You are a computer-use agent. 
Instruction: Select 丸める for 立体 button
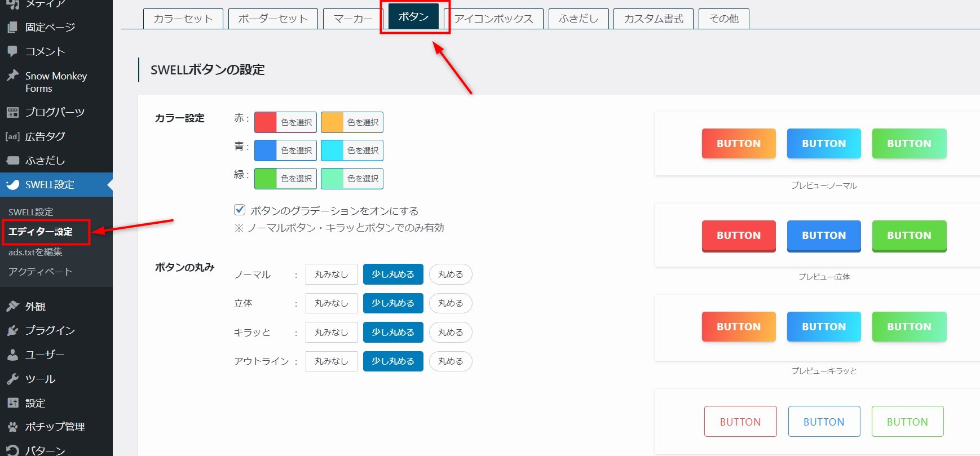pyautogui.click(x=451, y=303)
